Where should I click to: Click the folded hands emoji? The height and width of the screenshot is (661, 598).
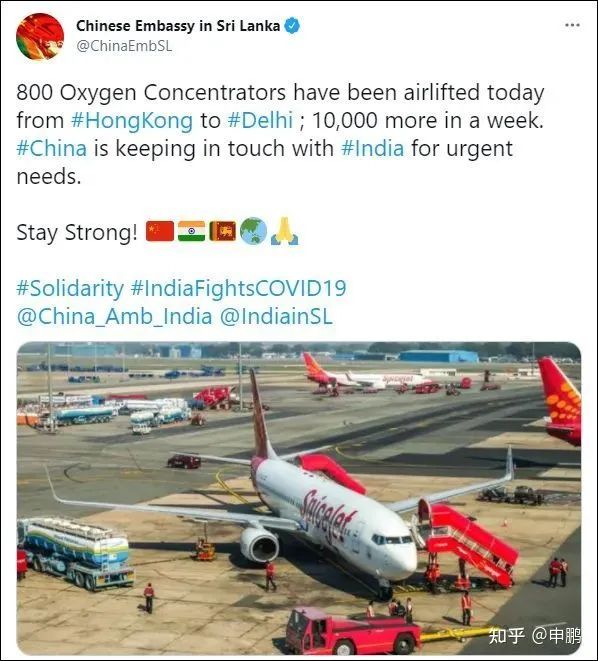coord(284,231)
